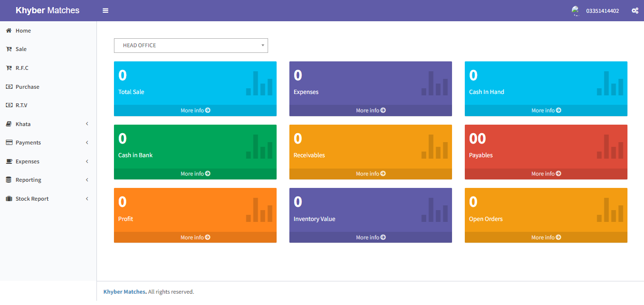The image size is (644, 305).
Task: Click the Purchase money icon
Action: point(9,87)
